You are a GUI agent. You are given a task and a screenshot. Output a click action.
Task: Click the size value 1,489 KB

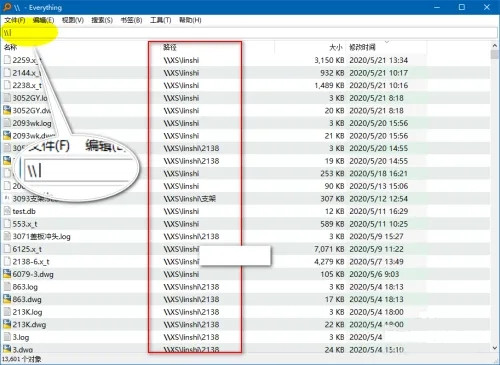(329, 85)
